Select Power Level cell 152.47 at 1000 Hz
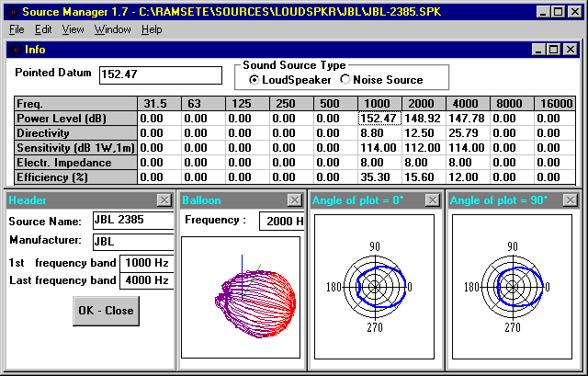This screenshot has width=588, height=376. pyautogui.click(x=379, y=119)
